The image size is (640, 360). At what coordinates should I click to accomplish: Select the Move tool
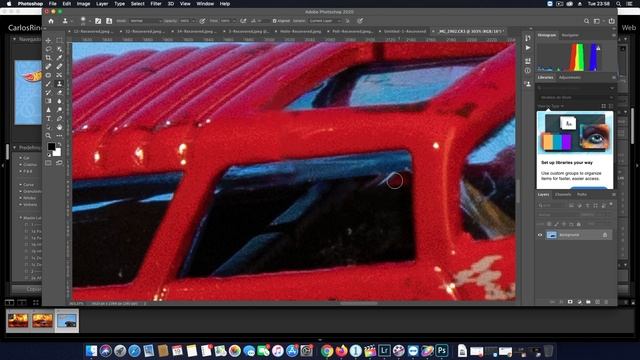(x=49, y=40)
